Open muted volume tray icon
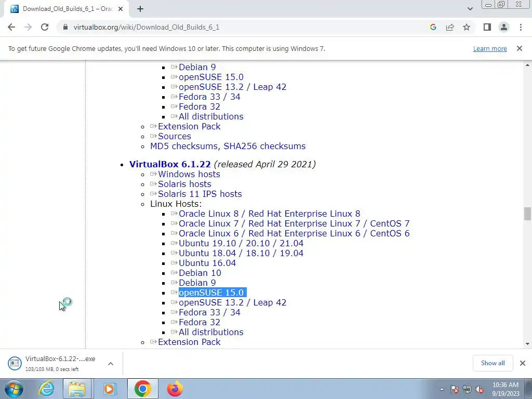Image resolution: width=532 pixels, height=399 pixels. coord(480,390)
